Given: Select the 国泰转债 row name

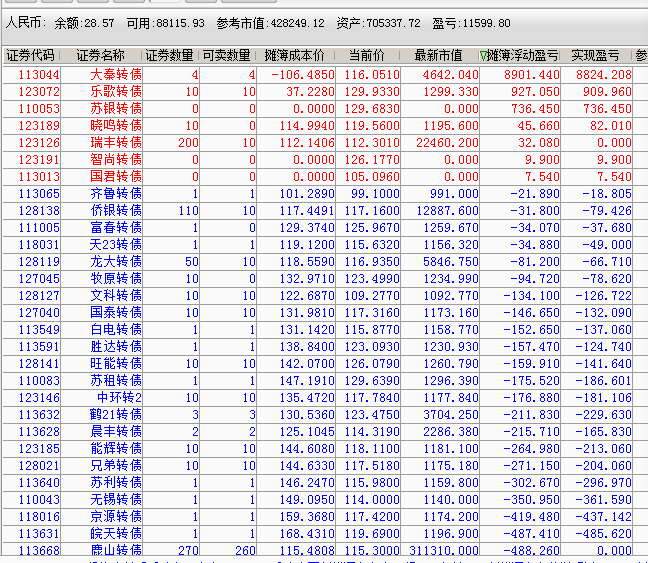Looking at the screenshot, I should (116, 313).
